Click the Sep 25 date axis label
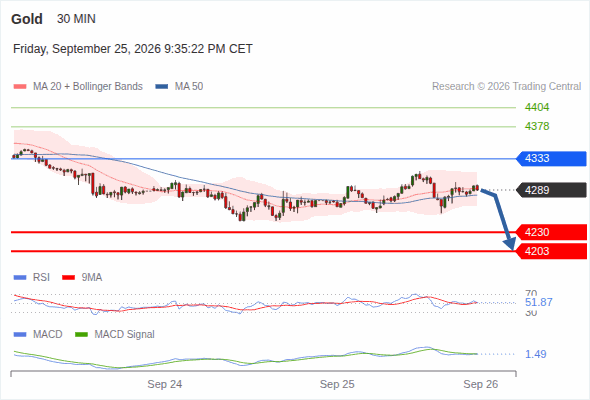The image size is (590, 400). 337,384
